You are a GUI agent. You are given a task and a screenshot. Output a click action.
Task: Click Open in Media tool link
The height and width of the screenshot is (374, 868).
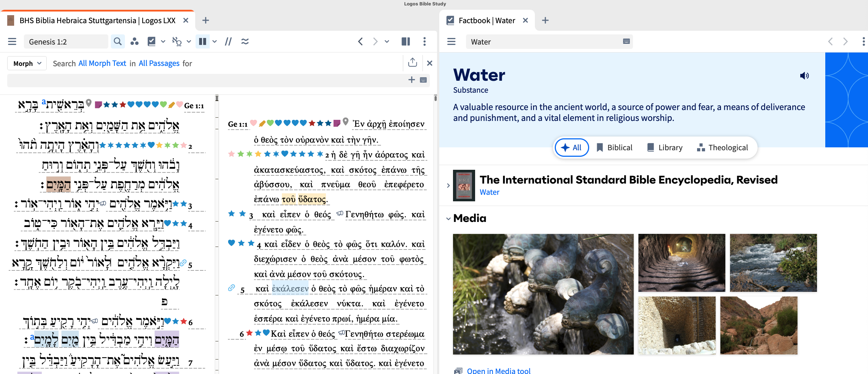pyautogui.click(x=499, y=371)
